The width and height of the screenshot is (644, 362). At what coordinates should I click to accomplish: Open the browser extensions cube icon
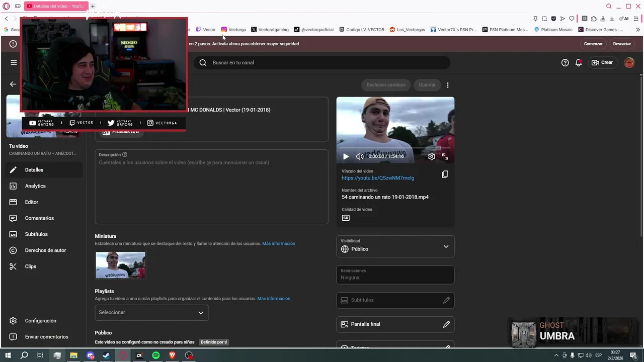tap(594, 19)
